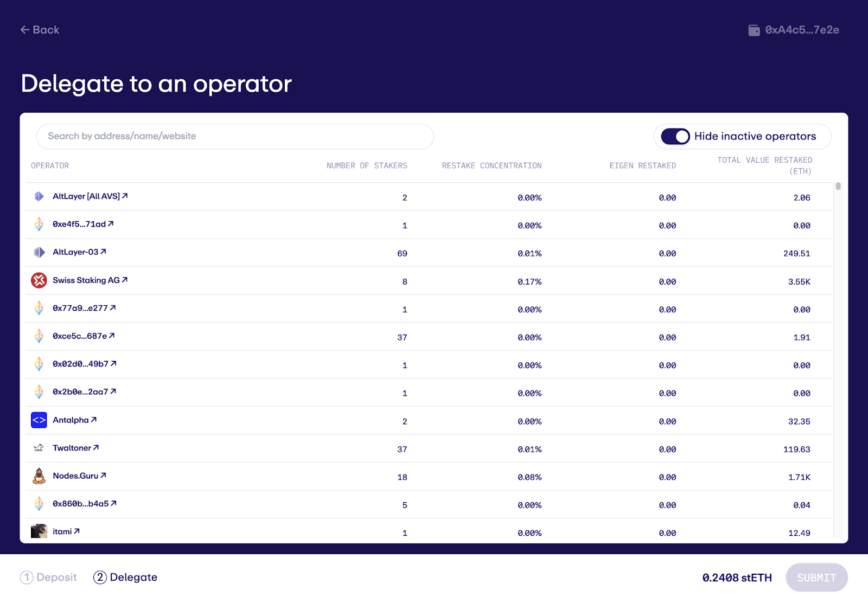Focus the search by address/name/website field
Viewport: 868px width, 597px height.
click(x=234, y=137)
